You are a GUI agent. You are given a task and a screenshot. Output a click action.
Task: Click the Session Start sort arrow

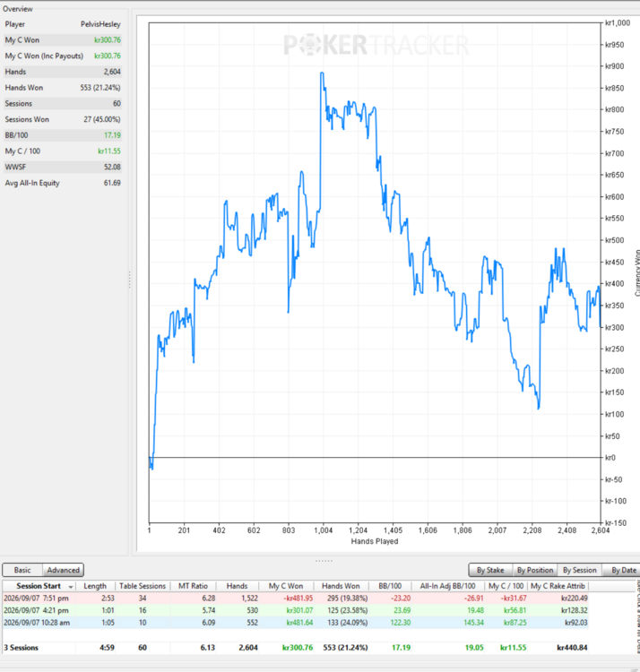pyautogui.click(x=71, y=587)
